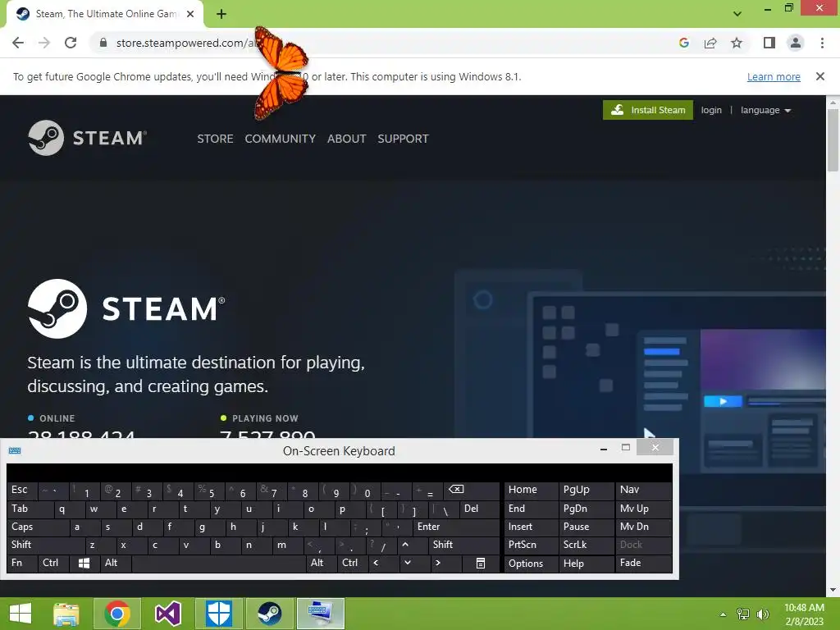The width and height of the screenshot is (840, 630).
Task: Toggle the right Shift key
Action: click(464, 546)
